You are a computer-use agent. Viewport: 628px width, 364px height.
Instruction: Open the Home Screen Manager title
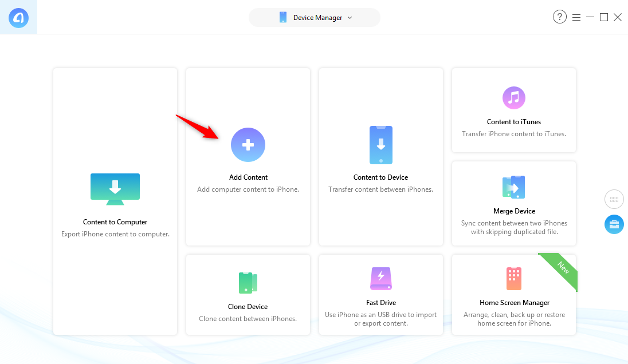[514, 303]
